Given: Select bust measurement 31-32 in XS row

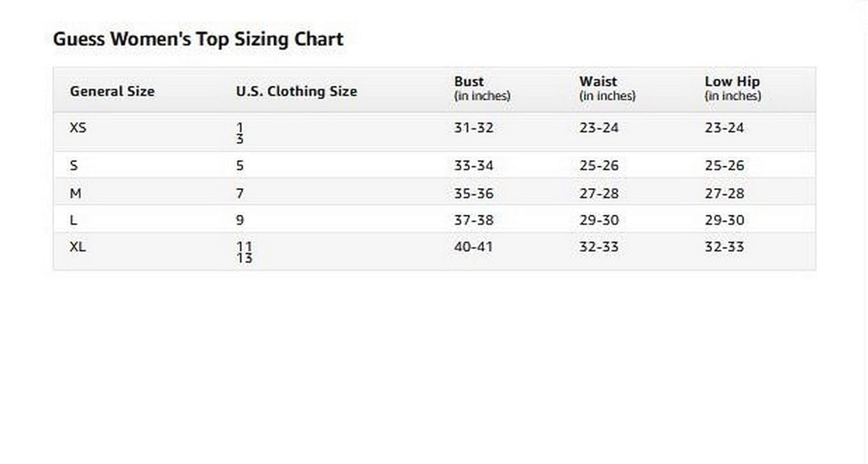Looking at the screenshot, I should (x=474, y=128).
